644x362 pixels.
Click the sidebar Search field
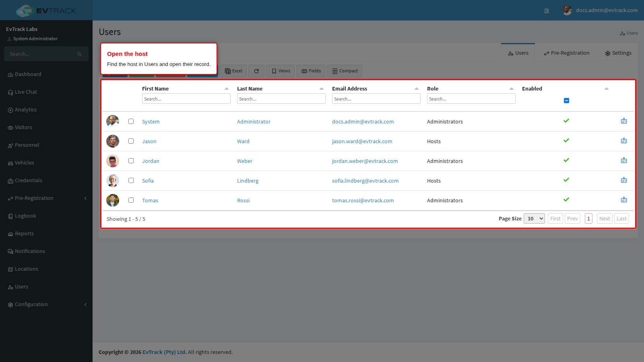point(40,54)
